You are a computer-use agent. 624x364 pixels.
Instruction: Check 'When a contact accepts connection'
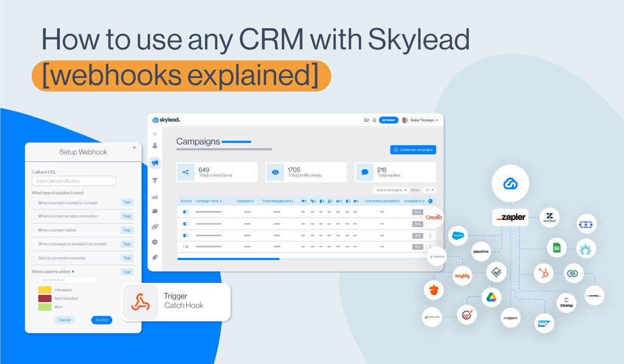[34, 216]
